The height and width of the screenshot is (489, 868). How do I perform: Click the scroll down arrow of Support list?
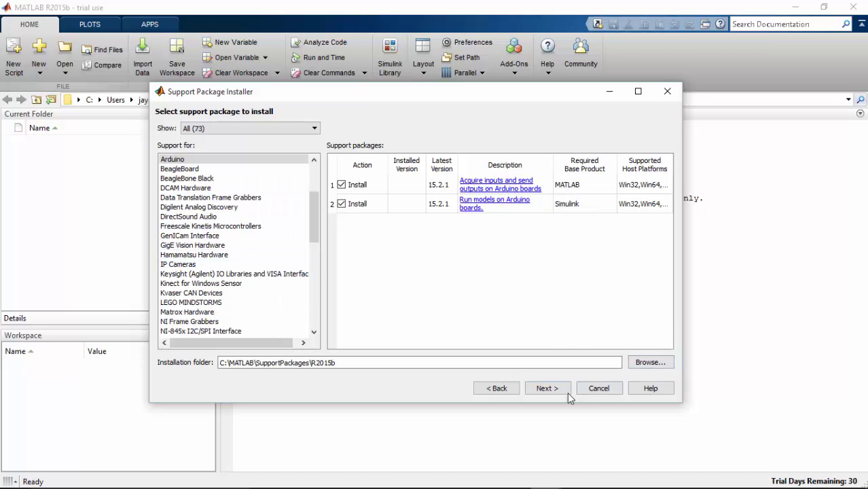point(314,332)
